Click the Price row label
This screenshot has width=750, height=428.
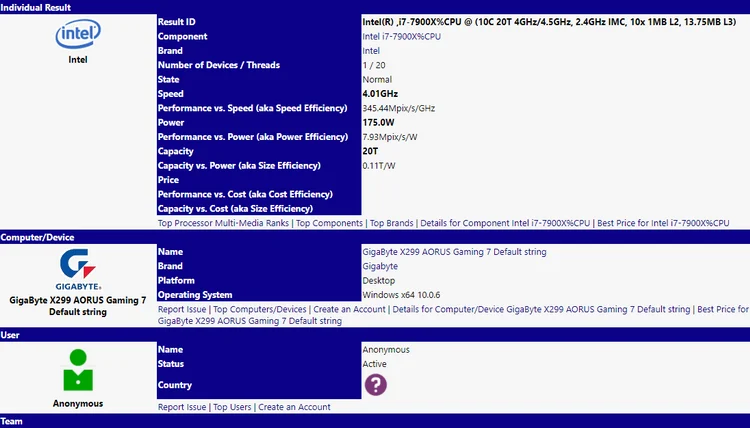pyautogui.click(x=168, y=180)
